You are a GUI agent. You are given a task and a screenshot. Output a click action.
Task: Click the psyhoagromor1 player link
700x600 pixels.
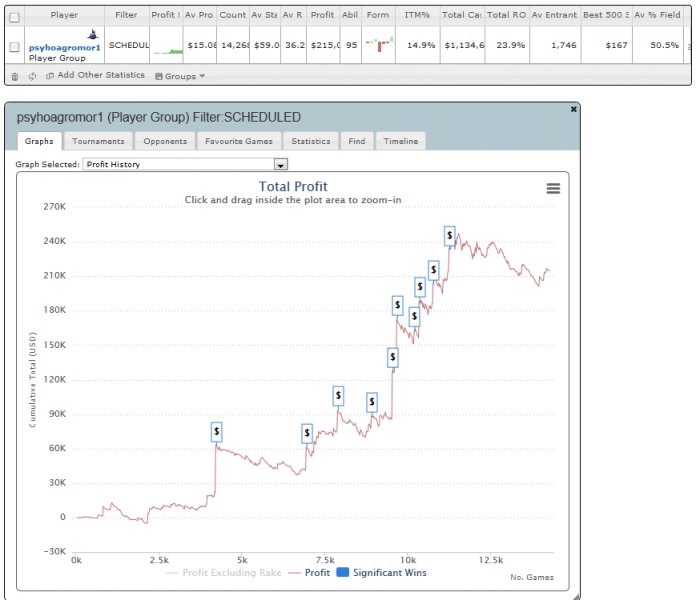65,47
